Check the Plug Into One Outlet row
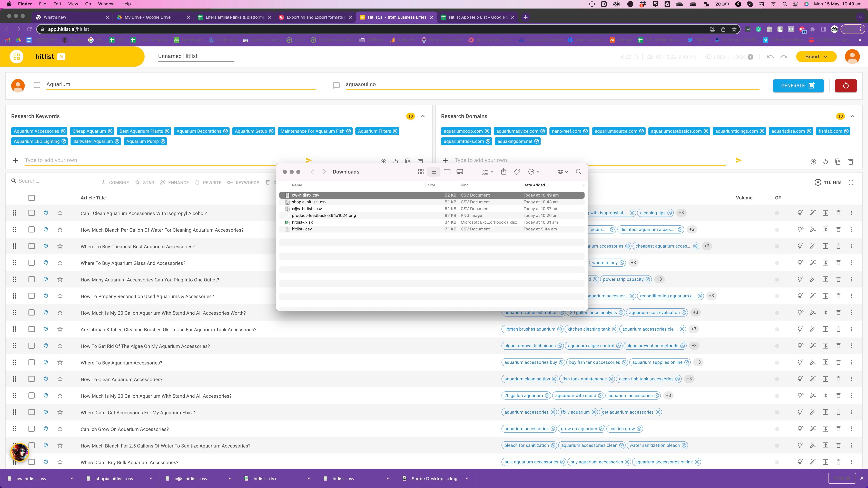This screenshot has height=488, width=868. point(31,279)
